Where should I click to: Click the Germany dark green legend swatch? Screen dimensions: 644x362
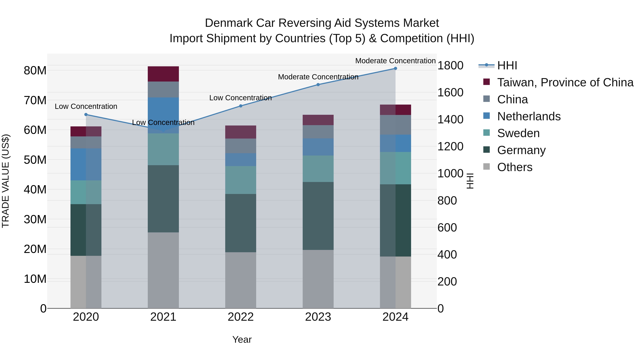487,150
